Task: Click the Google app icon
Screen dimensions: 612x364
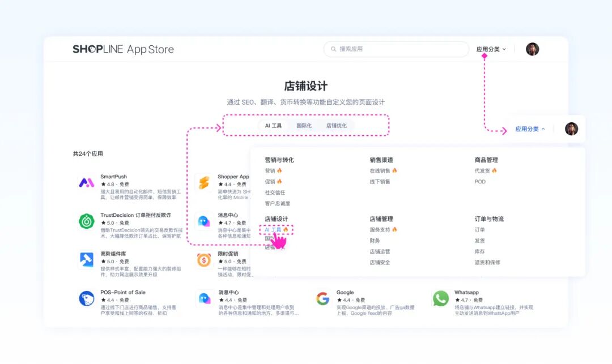Action: (323, 298)
